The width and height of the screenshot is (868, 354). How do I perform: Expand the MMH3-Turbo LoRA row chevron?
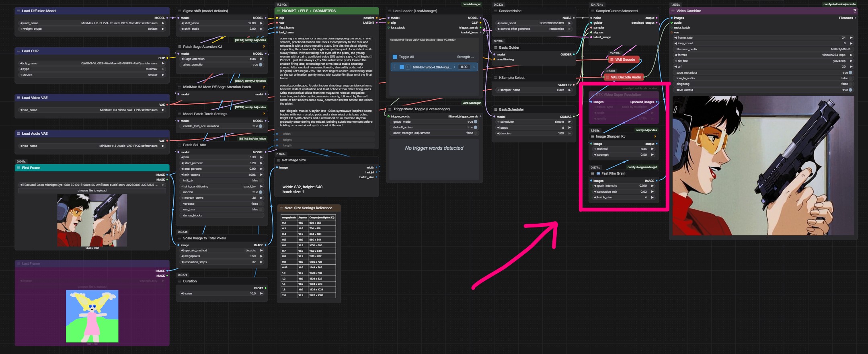tap(408, 67)
